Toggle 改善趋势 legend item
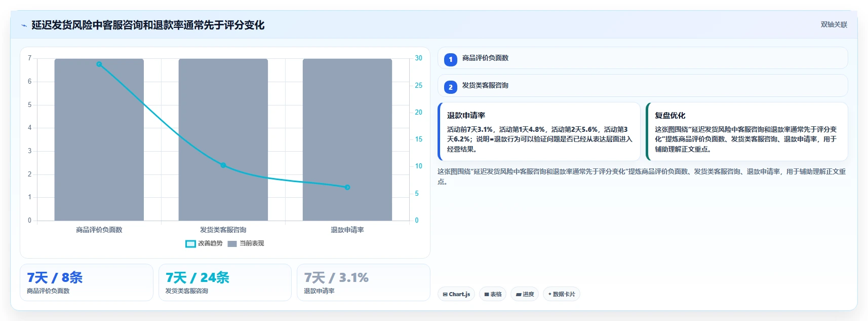The image size is (868, 321). tap(204, 243)
